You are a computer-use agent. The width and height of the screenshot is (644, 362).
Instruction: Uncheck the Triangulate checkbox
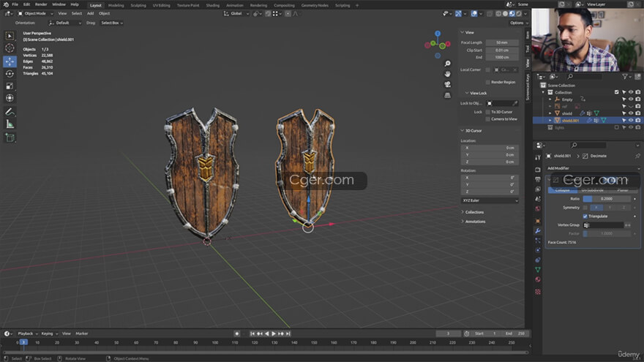tap(585, 216)
